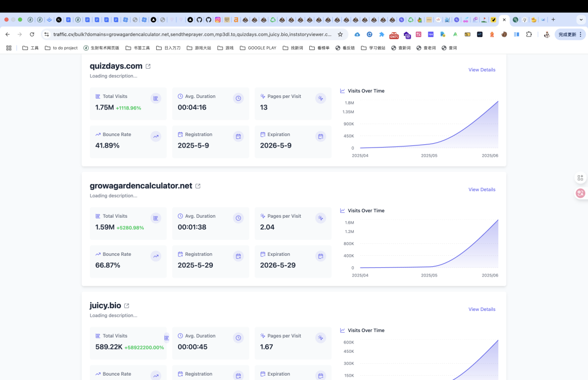The width and height of the screenshot is (588, 380).
Task: View Details for quizdays.com
Action: (481, 70)
